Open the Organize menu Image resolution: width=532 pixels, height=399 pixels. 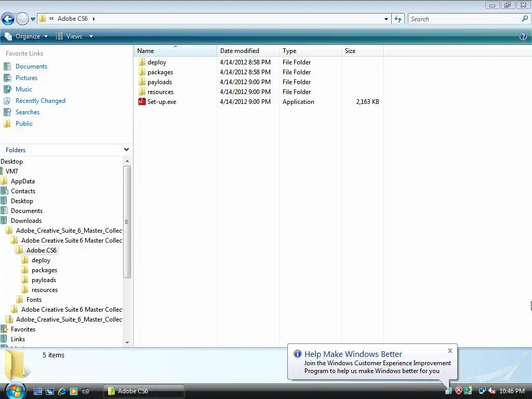tap(26, 36)
